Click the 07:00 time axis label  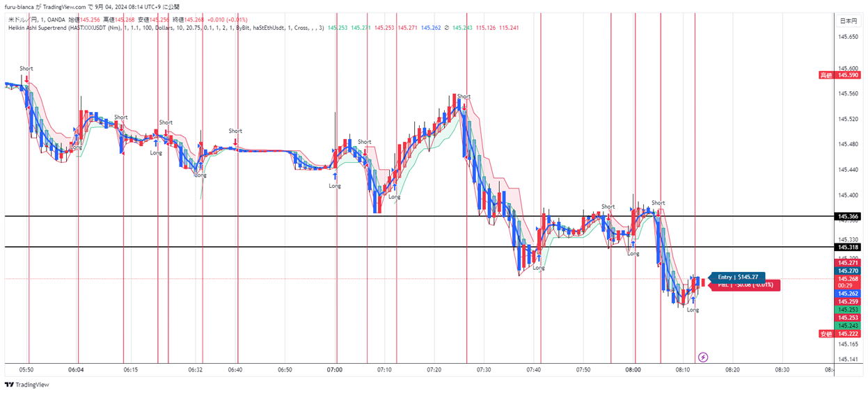pyautogui.click(x=334, y=370)
